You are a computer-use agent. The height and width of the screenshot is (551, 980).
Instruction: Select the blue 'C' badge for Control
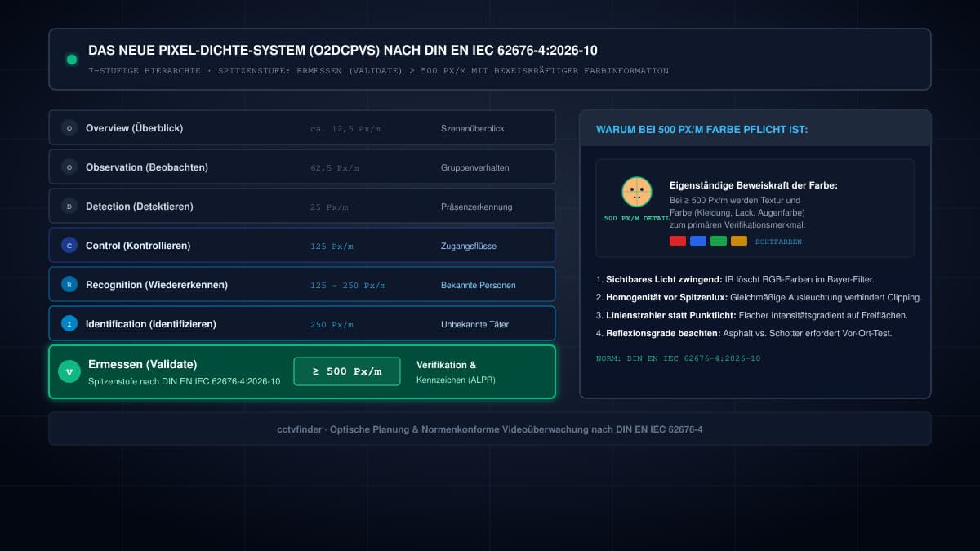69,246
